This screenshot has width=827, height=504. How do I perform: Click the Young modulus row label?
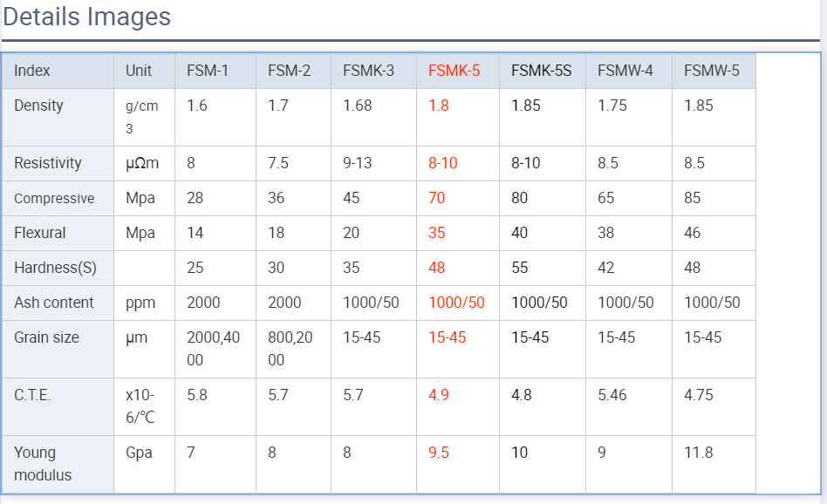click(43, 464)
